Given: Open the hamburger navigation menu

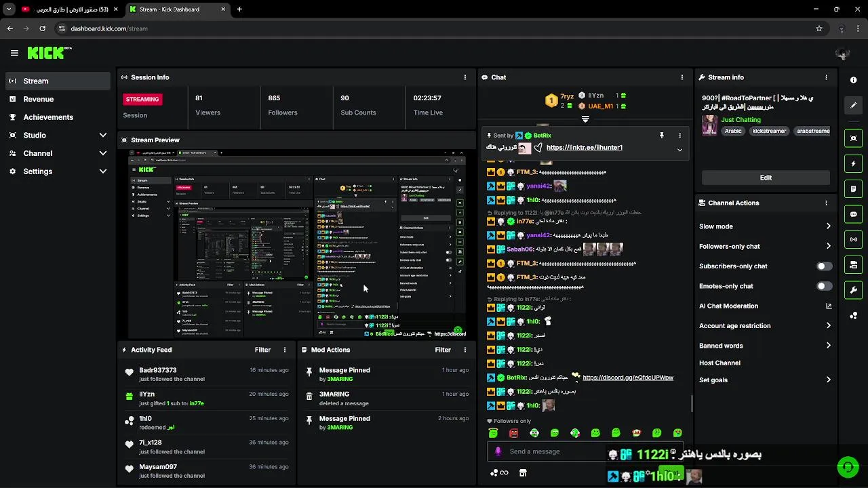Looking at the screenshot, I should pos(14,53).
